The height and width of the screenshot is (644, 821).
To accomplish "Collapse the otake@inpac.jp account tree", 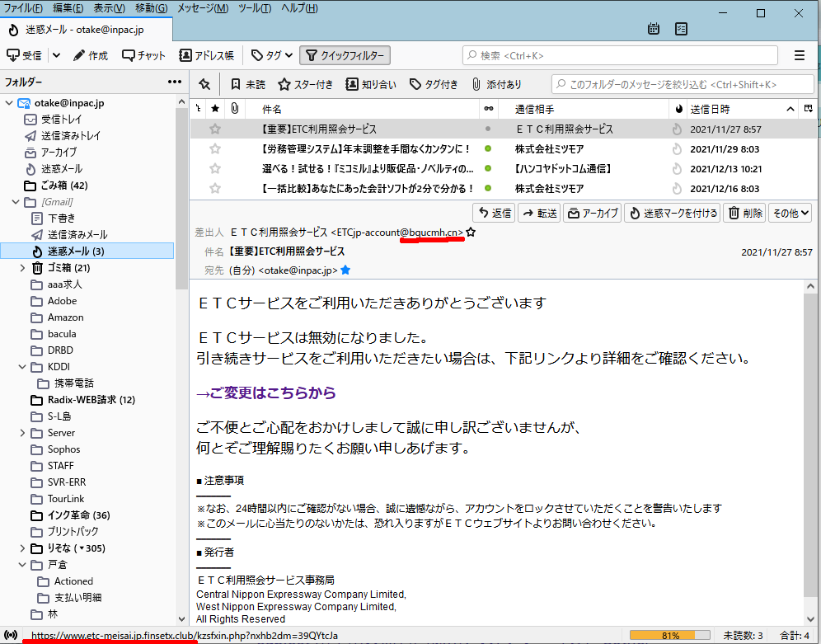I will tap(9, 103).
